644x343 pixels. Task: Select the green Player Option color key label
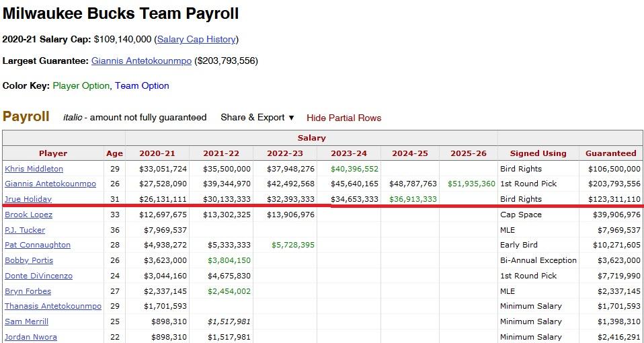click(x=81, y=86)
